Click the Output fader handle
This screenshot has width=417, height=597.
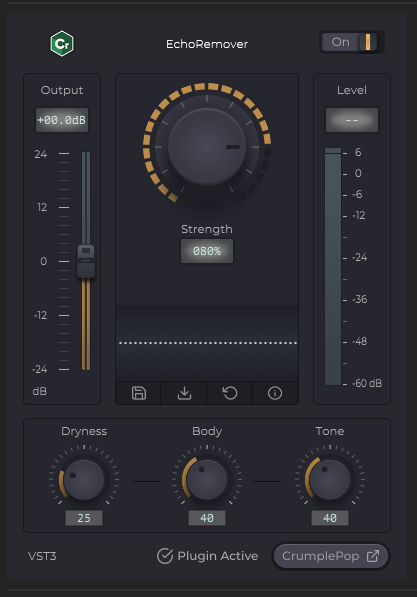click(86, 261)
